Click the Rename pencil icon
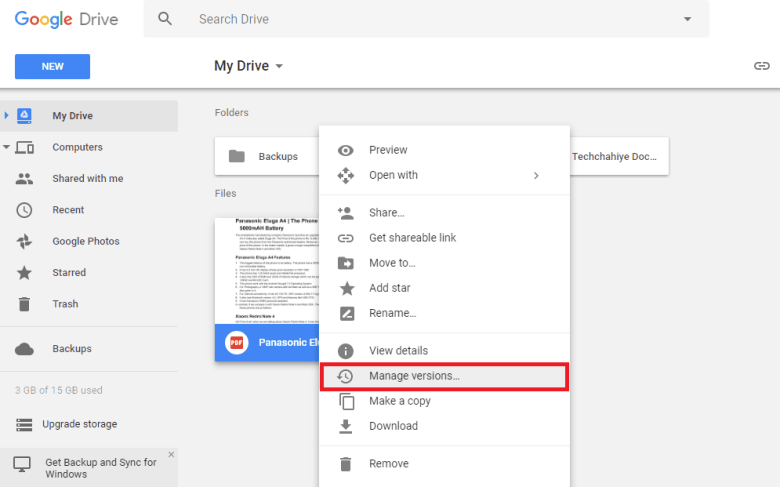 point(347,313)
